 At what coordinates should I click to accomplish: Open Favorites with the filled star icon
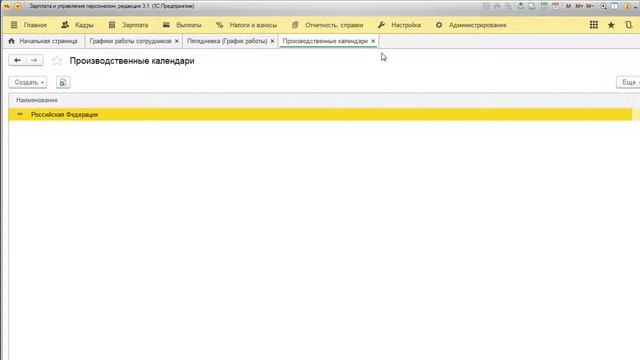[611, 25]
